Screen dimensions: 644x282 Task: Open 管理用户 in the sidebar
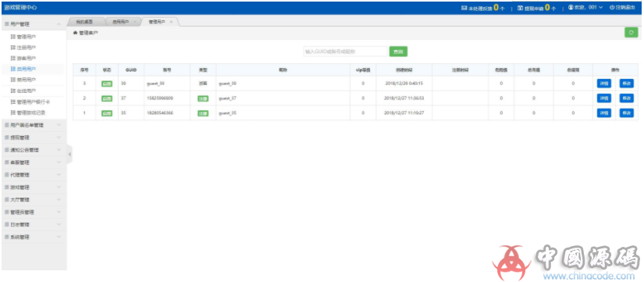pyautogui.click(x=27, y=37)
